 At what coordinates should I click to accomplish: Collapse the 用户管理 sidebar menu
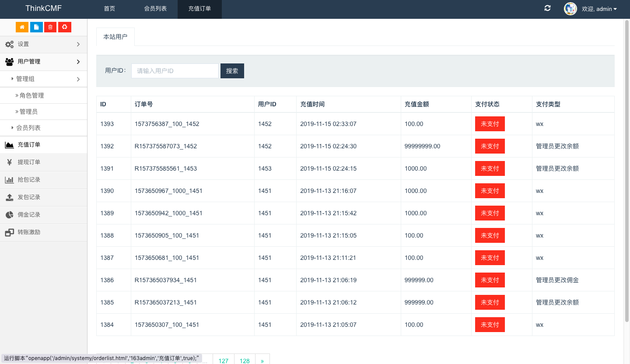43,62
